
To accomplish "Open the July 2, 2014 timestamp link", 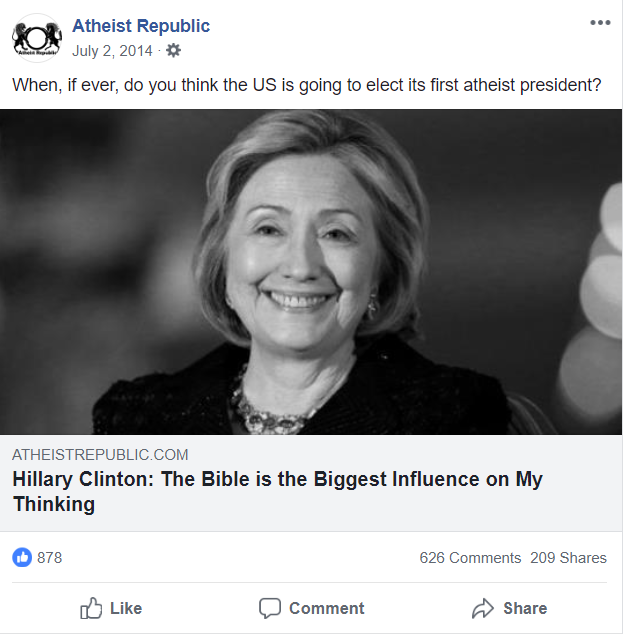I will (x=112, y=50).
